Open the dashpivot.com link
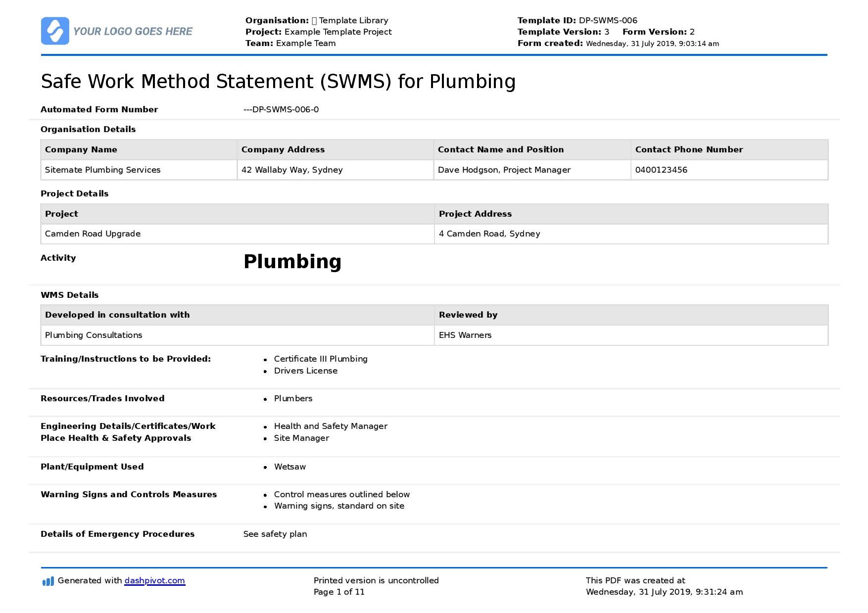This screenshot has width=868, height=613. 154,581
